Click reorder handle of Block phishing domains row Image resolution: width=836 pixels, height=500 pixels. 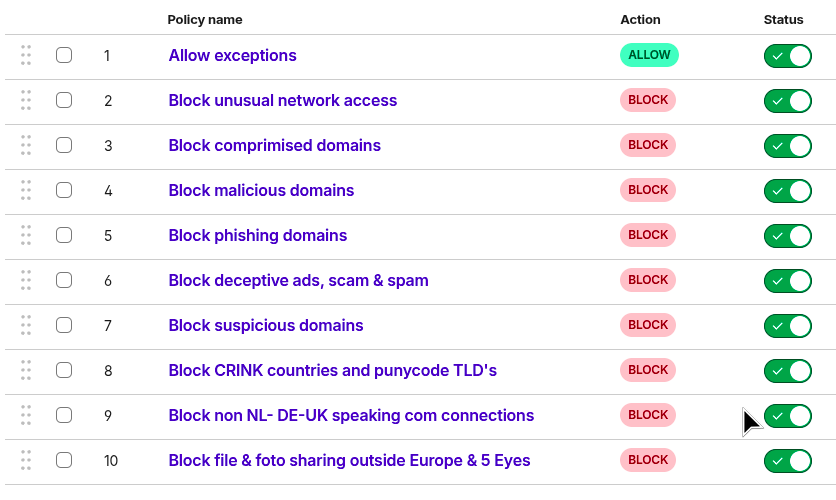tap(26, 235)
